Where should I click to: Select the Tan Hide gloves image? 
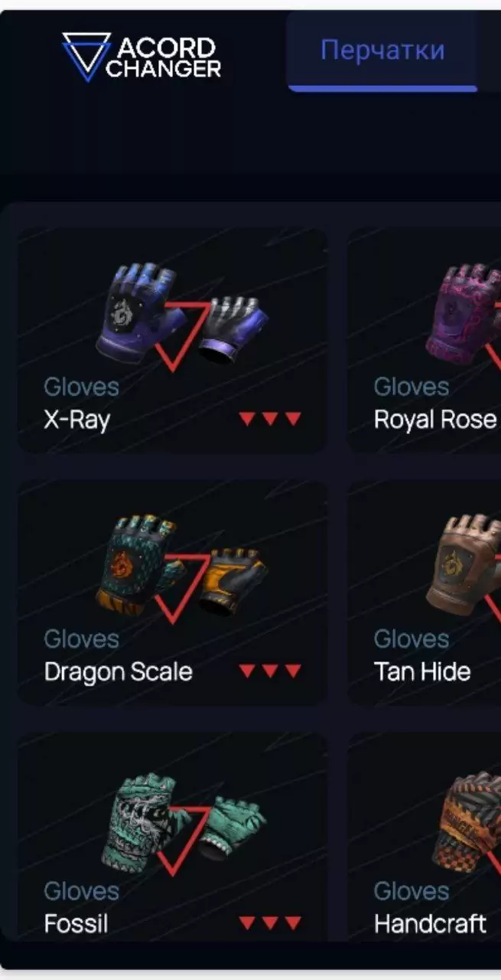click(x=464, y=567)
